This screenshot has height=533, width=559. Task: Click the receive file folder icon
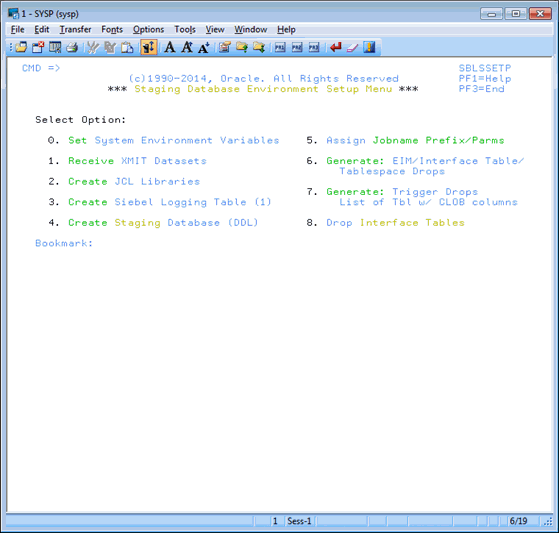click(x=259, y=47)
